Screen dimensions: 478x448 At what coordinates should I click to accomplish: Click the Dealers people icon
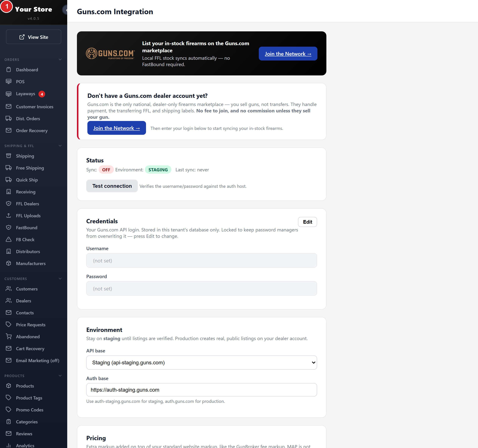[x=9, y=301]
